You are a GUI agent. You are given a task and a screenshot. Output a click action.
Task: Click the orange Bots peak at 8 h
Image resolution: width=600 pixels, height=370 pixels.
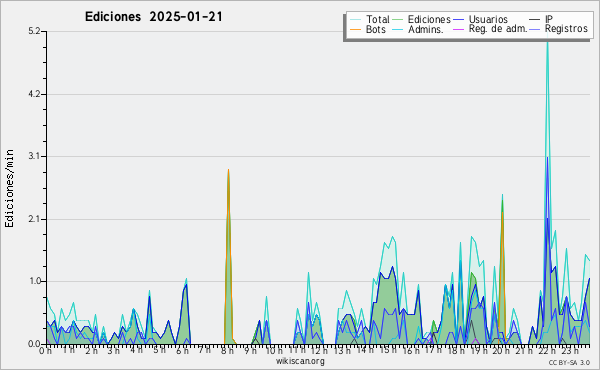228,170
